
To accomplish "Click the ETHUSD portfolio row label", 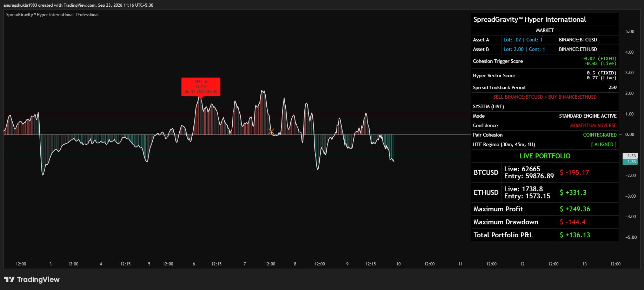I will pos(486,192).
